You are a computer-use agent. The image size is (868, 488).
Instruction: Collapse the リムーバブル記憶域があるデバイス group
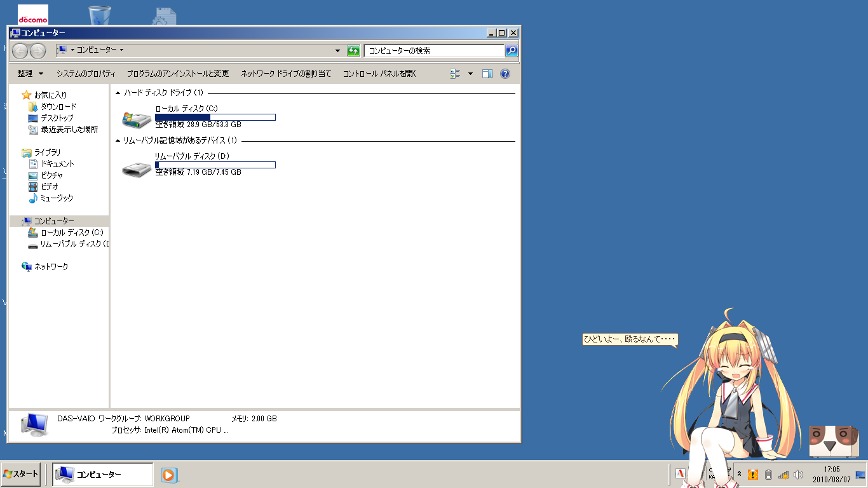click(118, 140)
